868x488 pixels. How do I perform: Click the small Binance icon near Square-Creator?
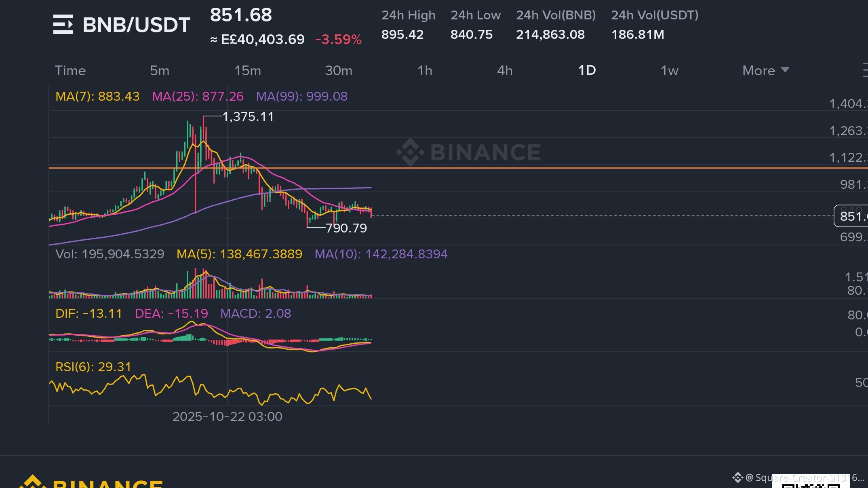[737, 477]
